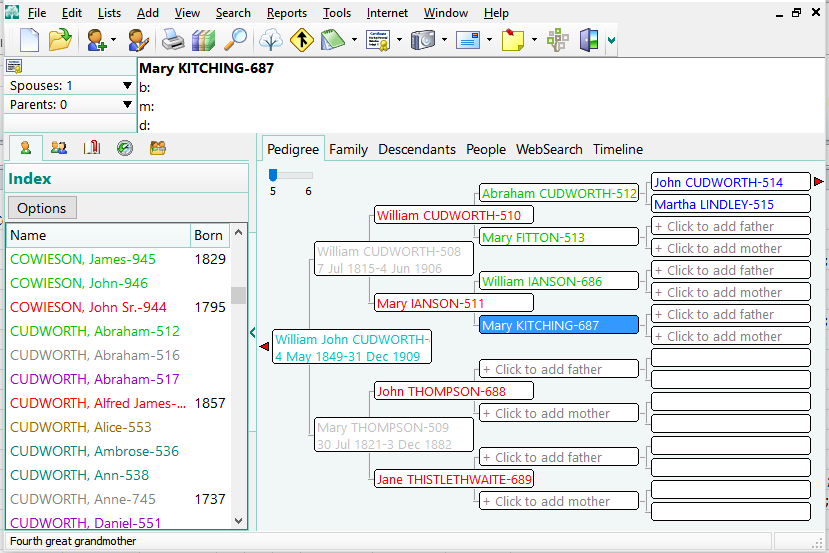The width and height of the screenshot is (829, 553).
Task: Click the certificate icon in the toolbar
Action: pyautogui.click(x=378, y=40)
